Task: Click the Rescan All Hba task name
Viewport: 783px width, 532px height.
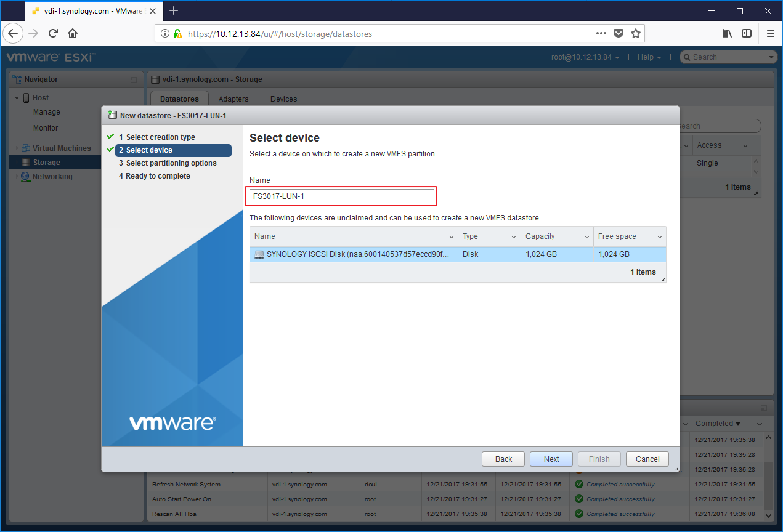Action: coord(174,514)
